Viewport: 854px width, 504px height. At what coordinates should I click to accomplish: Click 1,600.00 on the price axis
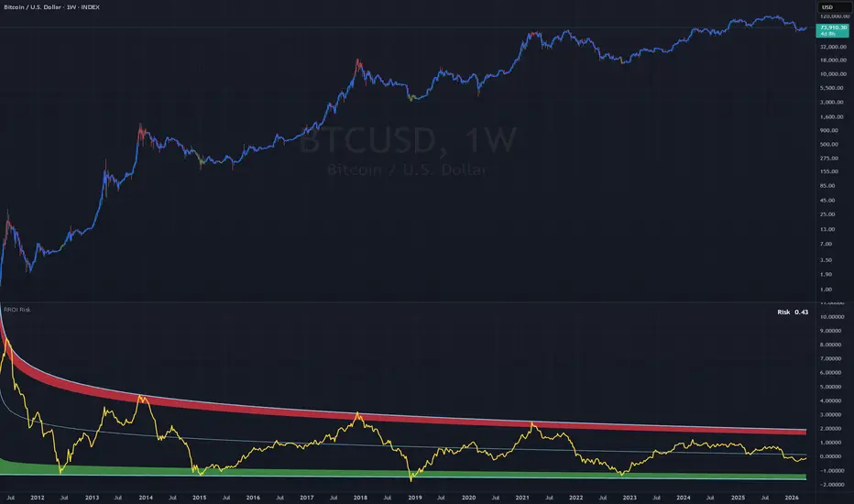(x=832, y=116)
